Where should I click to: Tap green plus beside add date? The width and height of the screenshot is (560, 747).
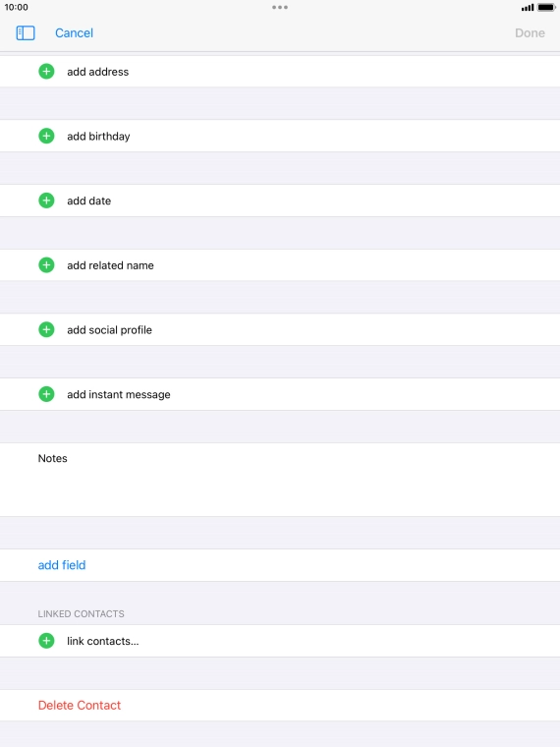pyautogui.click(x=46, y=201)
